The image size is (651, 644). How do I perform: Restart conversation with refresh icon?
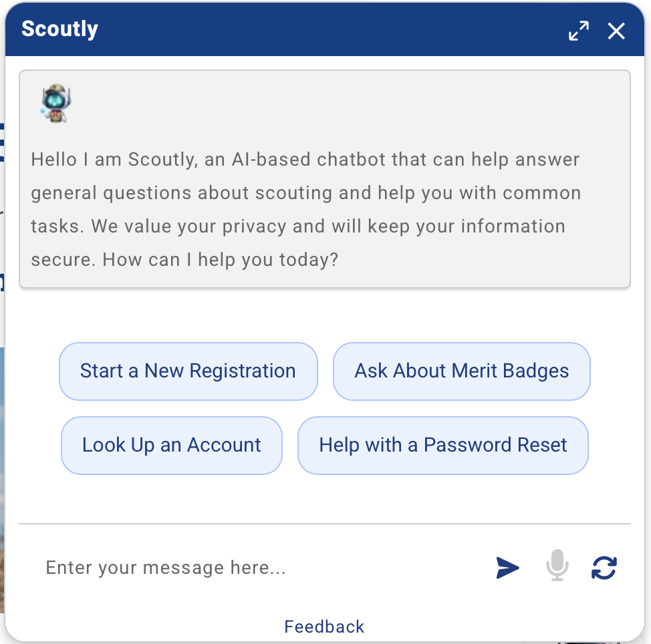click(x=604, y=568)
